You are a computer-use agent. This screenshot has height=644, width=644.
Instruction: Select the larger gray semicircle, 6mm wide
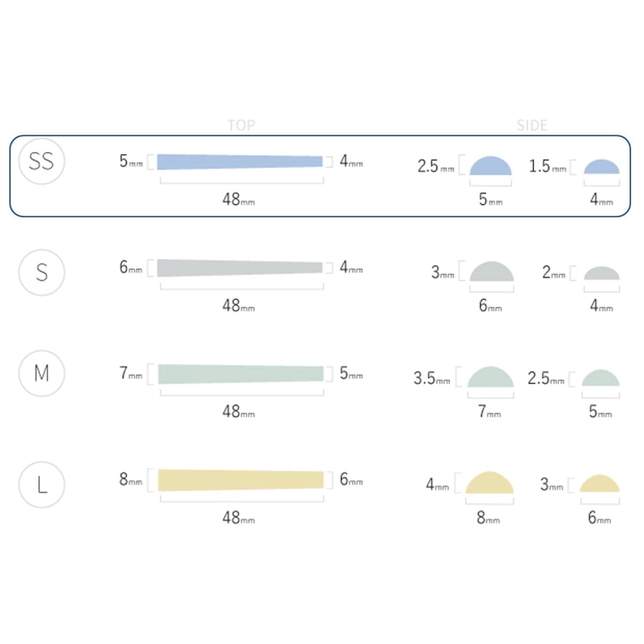coord(491,272)
